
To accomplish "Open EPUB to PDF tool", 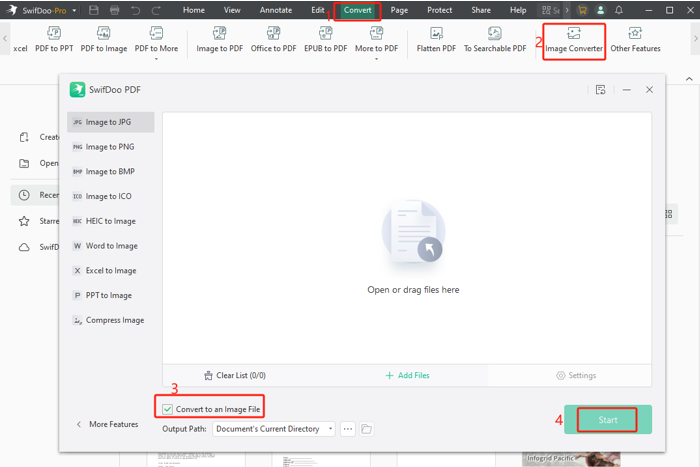I will (325, 39).
